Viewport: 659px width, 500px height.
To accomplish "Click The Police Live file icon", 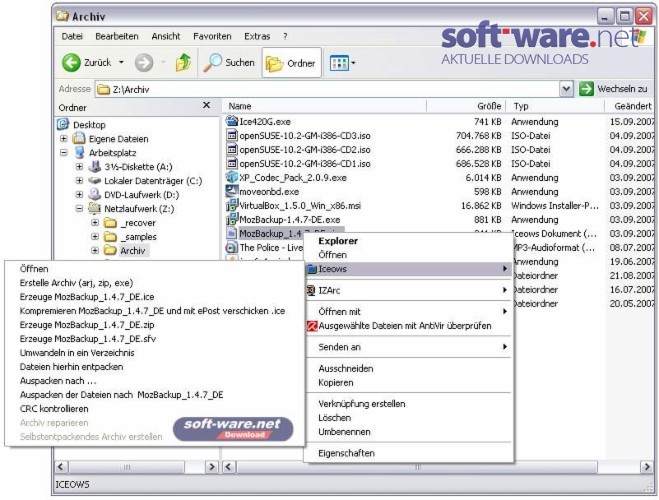I will coord(232,247).
